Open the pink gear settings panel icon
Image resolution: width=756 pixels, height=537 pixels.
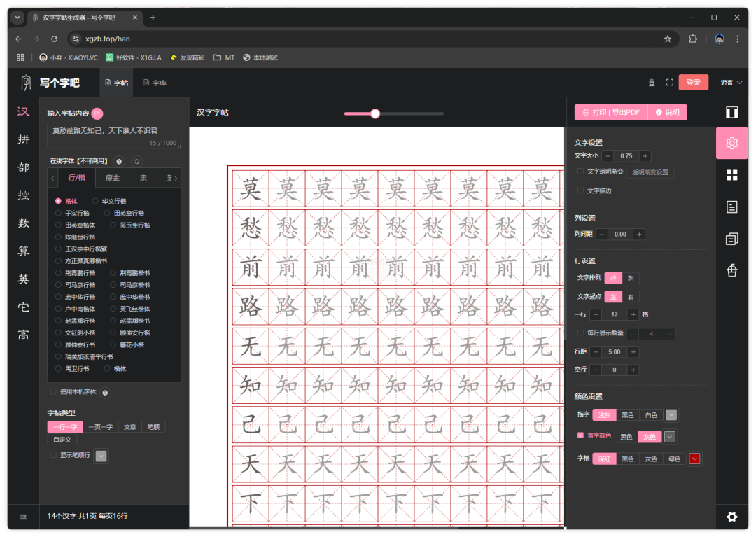(731, 143)
